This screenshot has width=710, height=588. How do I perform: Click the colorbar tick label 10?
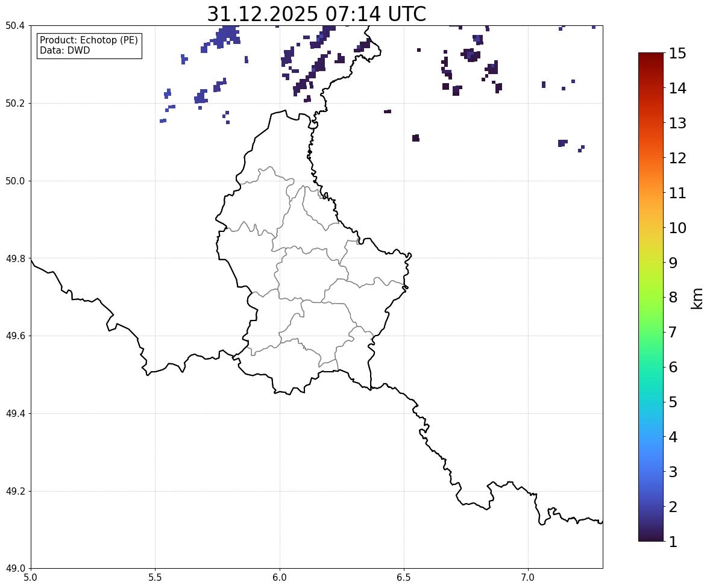[x=677, y=228]
